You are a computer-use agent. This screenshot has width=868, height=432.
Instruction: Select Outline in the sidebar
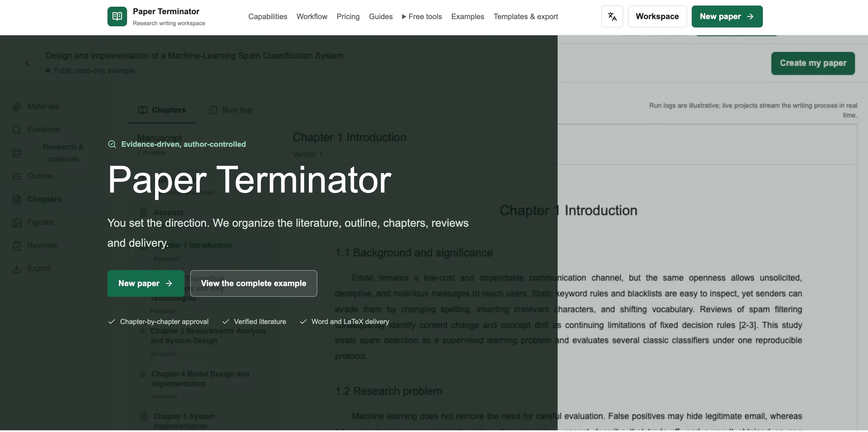pyautogui.click(x=40, y=176)
